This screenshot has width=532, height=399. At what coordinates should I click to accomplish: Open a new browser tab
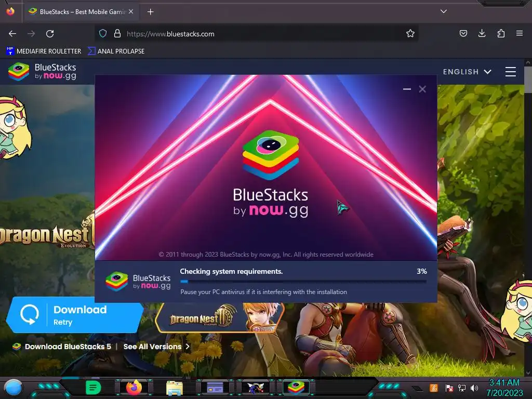[150, 12]
